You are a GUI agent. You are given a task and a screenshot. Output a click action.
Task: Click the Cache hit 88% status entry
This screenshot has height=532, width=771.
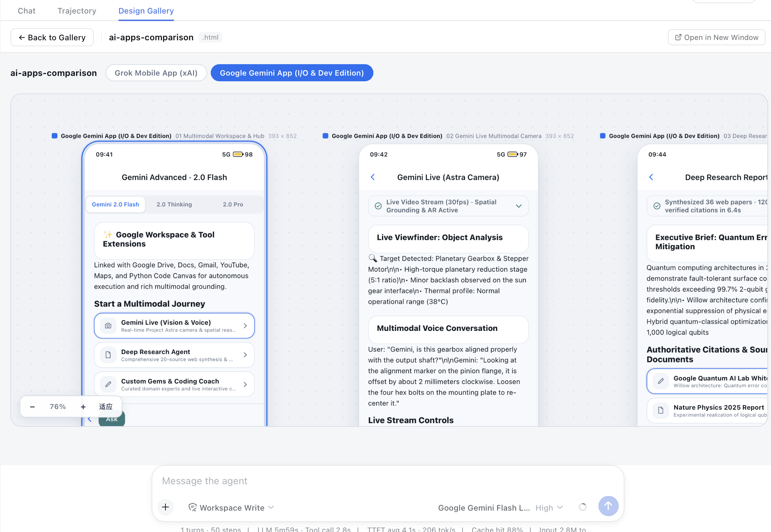click(x=497, y=529)
